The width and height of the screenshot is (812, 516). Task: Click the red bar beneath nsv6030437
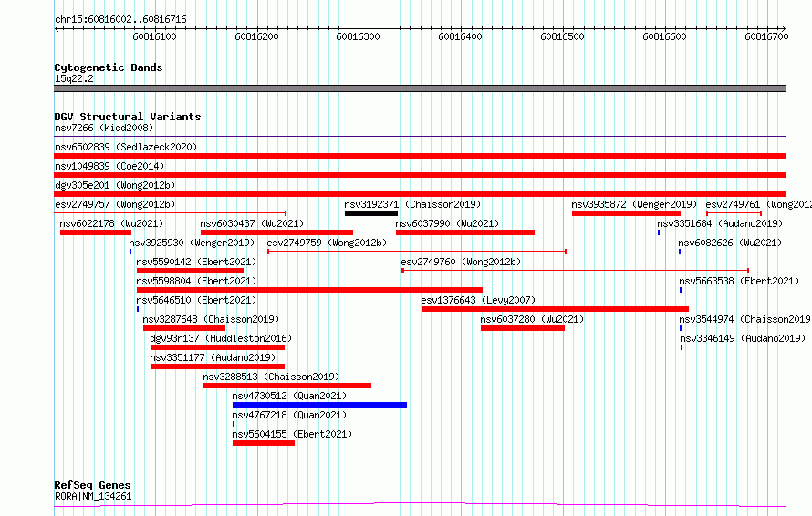[277, 232]
